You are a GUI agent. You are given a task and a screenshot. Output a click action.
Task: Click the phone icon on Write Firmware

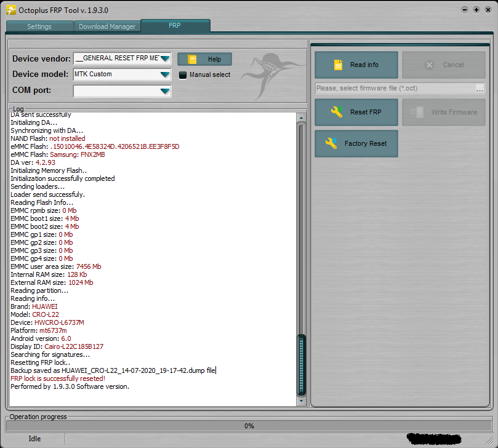tap(417, 112)
